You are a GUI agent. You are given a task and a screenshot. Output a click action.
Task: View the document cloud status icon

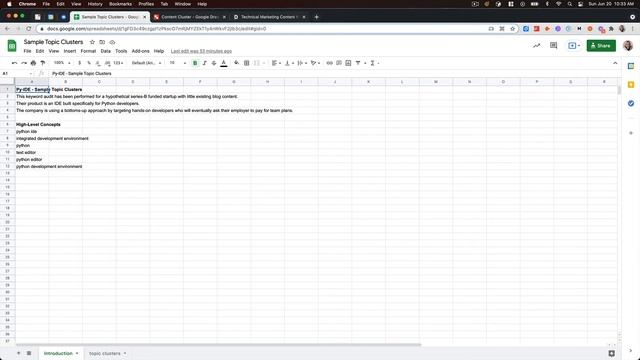click(112, 42)
